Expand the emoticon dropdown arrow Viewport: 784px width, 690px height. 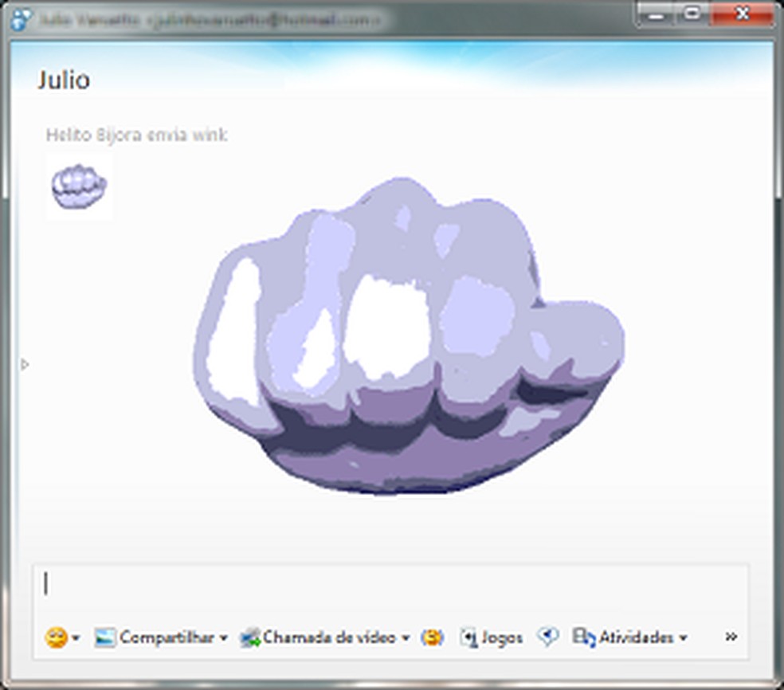click(75, 639)
